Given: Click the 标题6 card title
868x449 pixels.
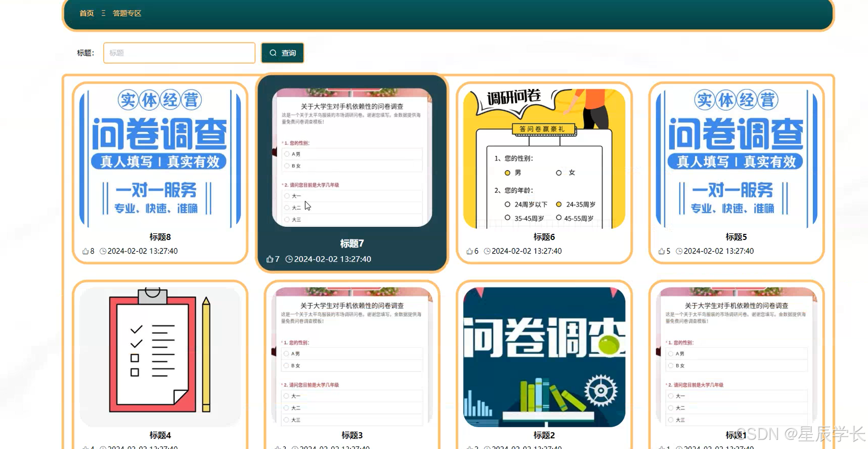Looking at the screenshot, I should click(544, 237).
